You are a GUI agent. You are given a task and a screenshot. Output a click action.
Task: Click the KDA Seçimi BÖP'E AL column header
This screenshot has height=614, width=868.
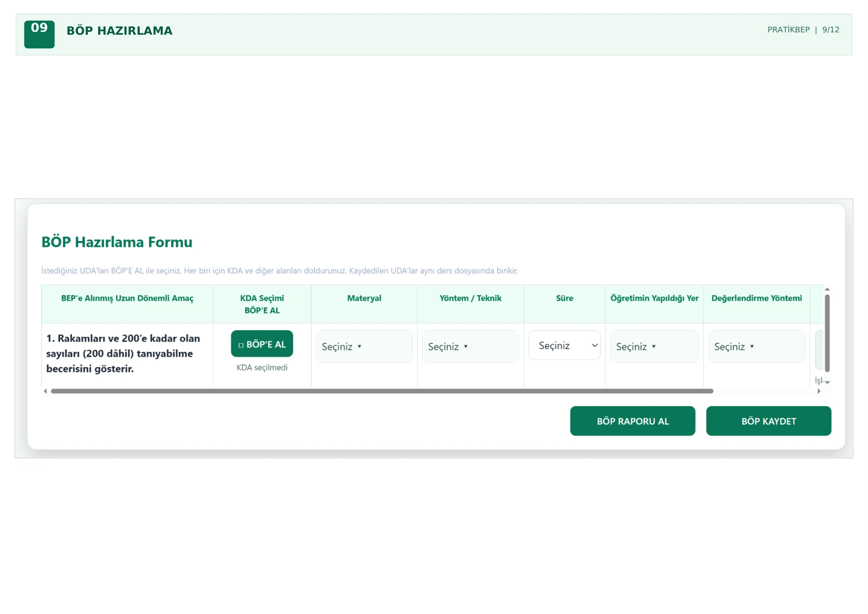[262, 304]
